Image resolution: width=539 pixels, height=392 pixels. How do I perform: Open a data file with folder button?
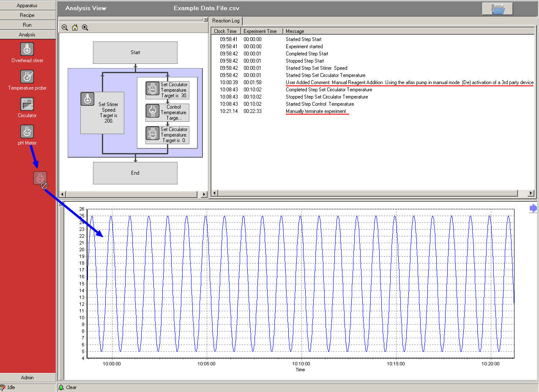click(x=498, y=8)
